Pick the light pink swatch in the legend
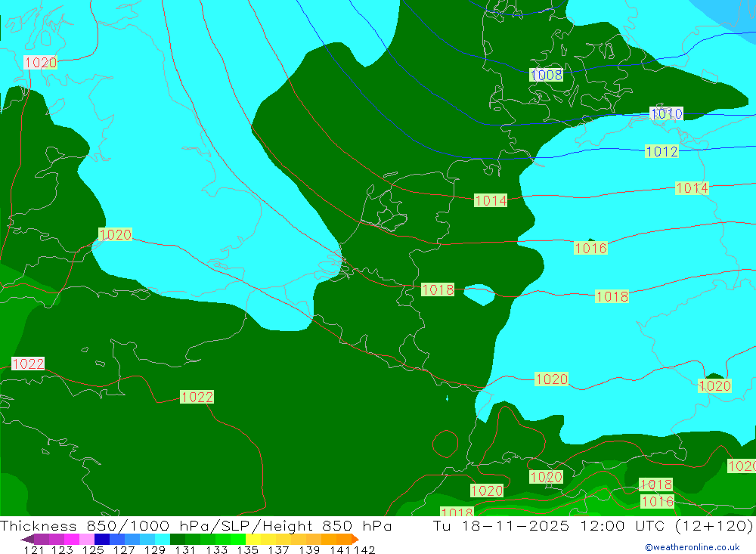Screen dimensions: 756x554 click(87, 539)
